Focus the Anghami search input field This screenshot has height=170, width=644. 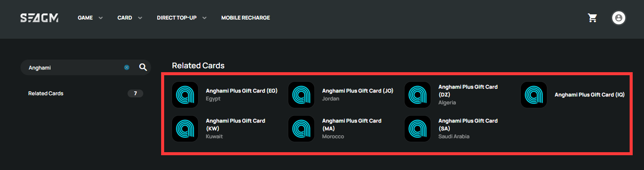pyautogui.click(x=74, y=67)
